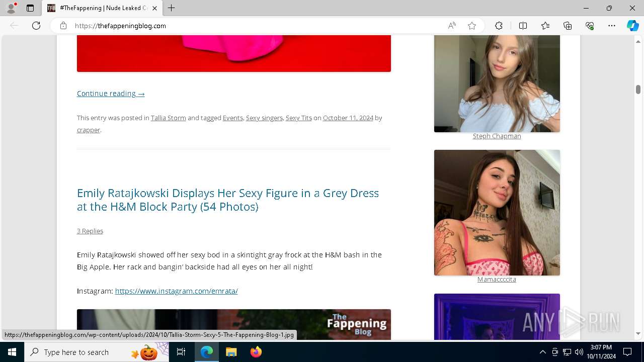Viewport: 644px width, 362px height.
Task: Open browser Extensions icon
Action: pyautogui.click(x=499, y=26)
